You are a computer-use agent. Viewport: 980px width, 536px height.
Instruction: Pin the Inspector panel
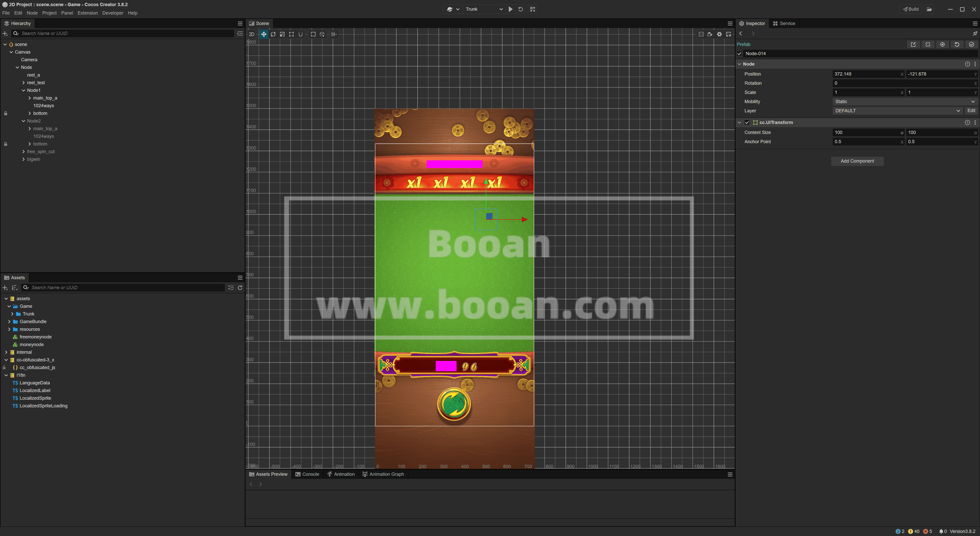[975, 33]
